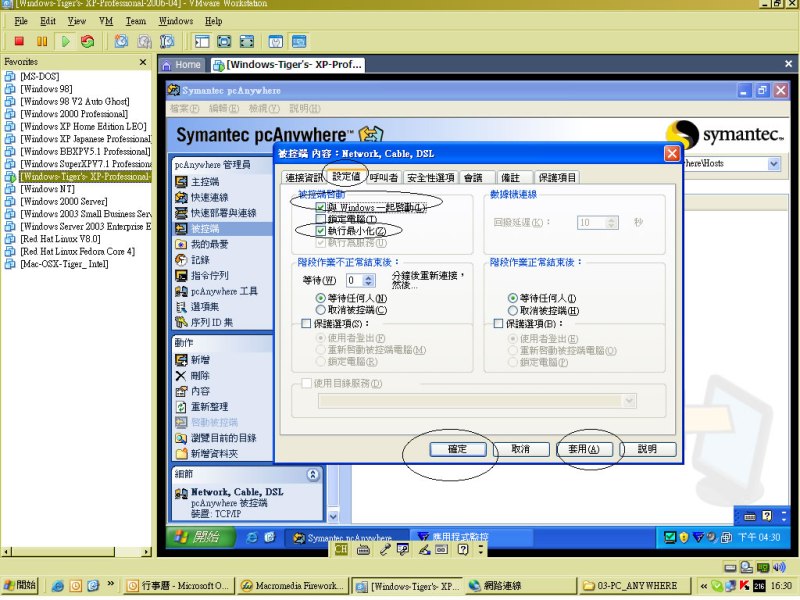Screen dimensions: 800x600
Task: Open the Hosts path dropdown in pcAnywhere
Action: click(x=773, y=164)
